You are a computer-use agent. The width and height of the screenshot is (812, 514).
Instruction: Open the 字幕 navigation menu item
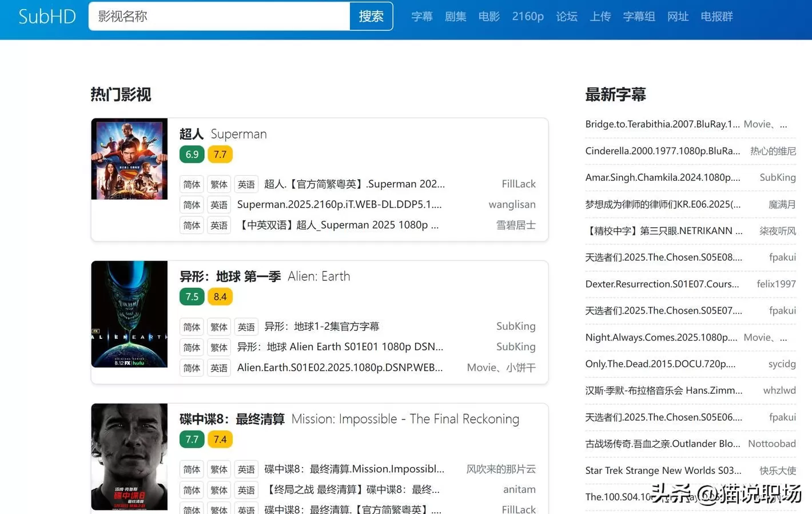tap(422, 17)
